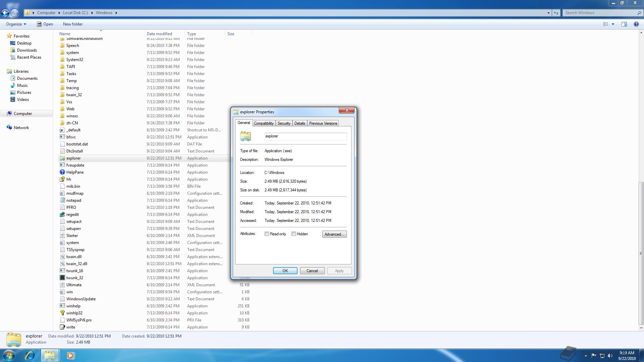Expand the arrow after Windows breadcrumb

coord(116,13)
